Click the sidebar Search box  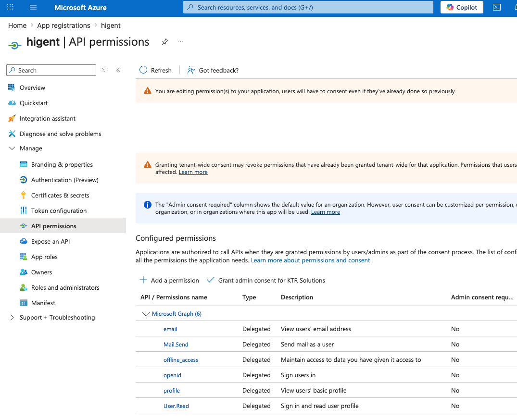pyautogui.click(x=51, y=70)
